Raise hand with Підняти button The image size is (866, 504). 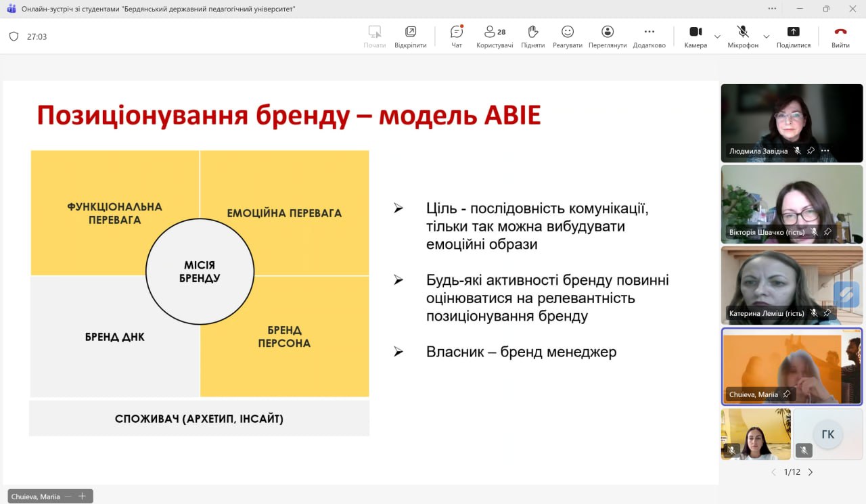pos(532,37)
